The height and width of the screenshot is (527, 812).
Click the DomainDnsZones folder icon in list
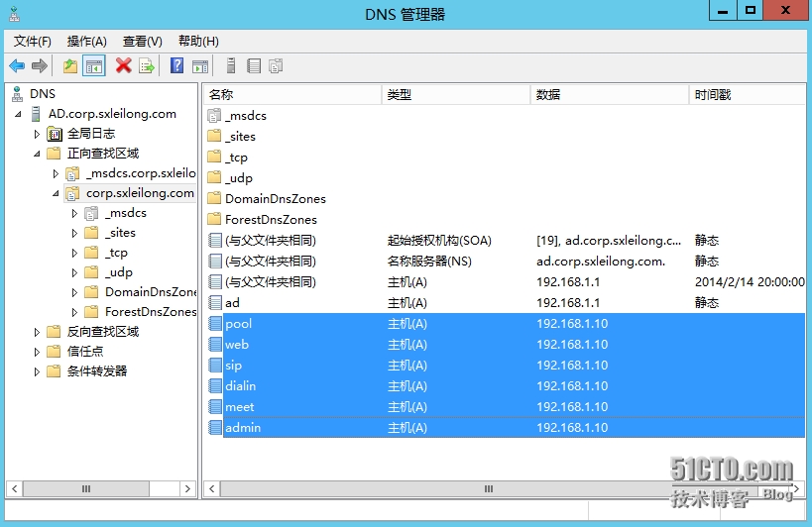click(214, 198)
